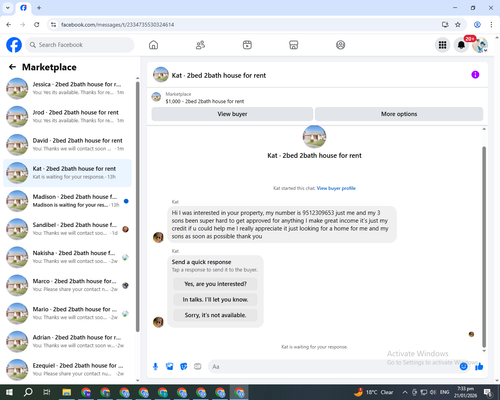Screen dimensions: 500x400
Task: Open Marco's conversation
Action: (67, 285)
